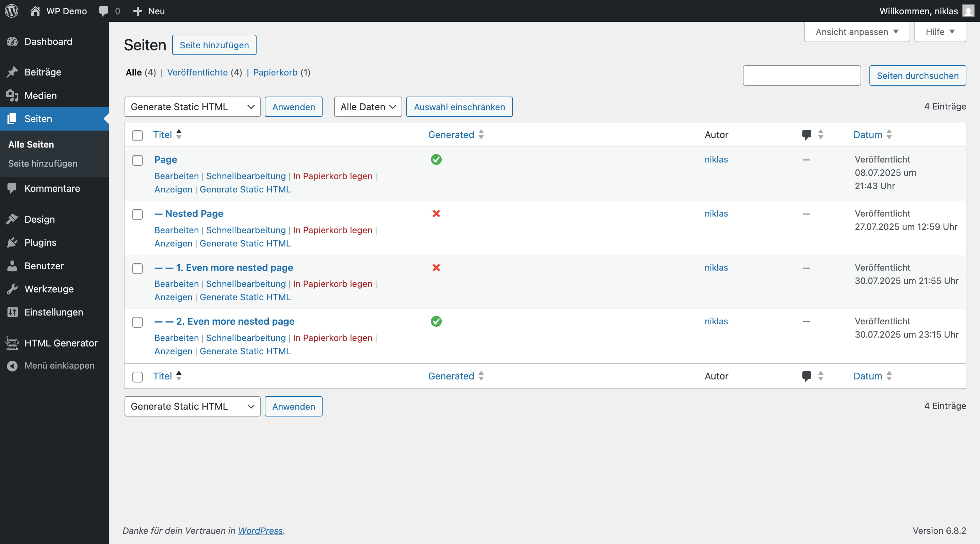Open the top Generate Static HTML dropdown
The image size is (980, 544).
[192, 107]
